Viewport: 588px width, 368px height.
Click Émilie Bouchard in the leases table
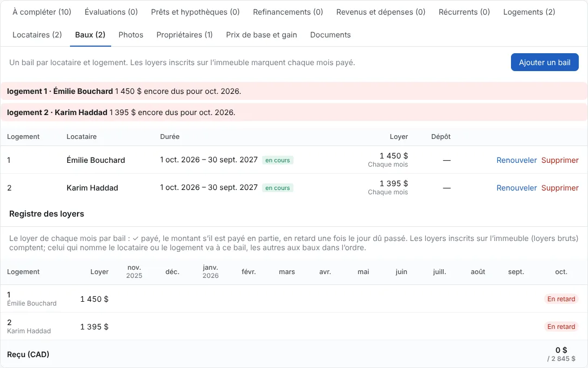tap(95, 160)
